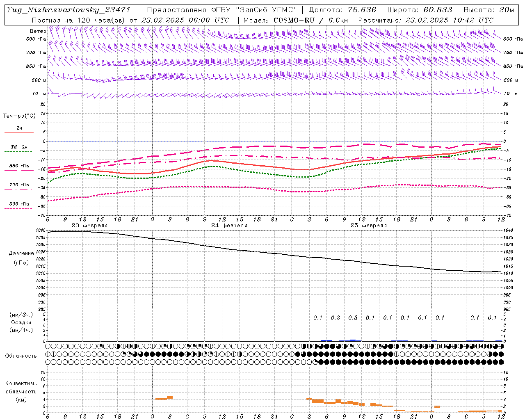Viewport: 525px width, 420px height.
Task: Click the Осадки precipitation label
Action: pyautogui.click(x=21, y=322)
